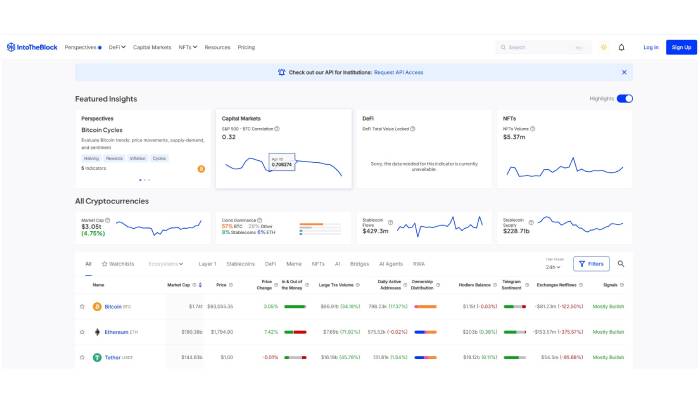Switch to the Watchlists tab
This screenshot has height=400, width=700.
[x=118, y=264]
